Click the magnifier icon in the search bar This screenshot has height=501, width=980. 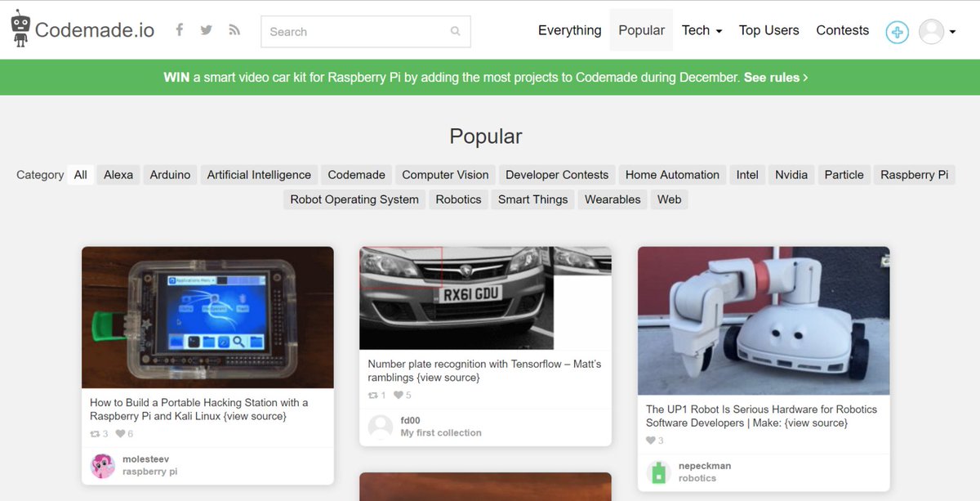click(x=455, y=31)
